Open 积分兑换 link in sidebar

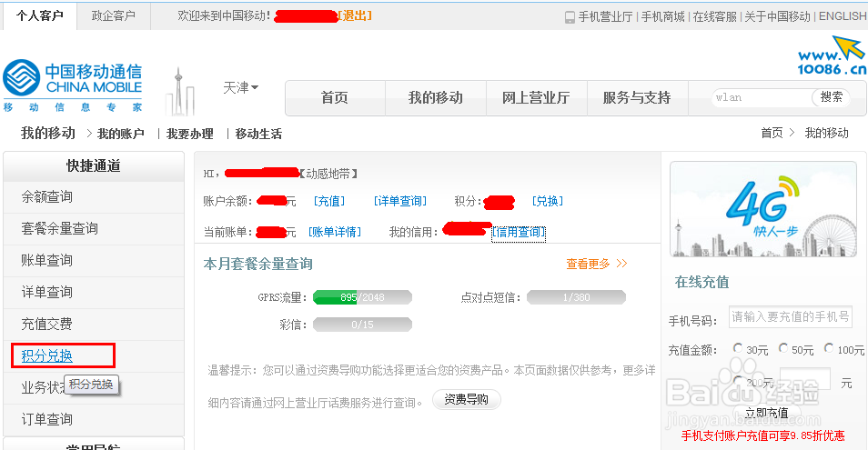pos(47,356)
